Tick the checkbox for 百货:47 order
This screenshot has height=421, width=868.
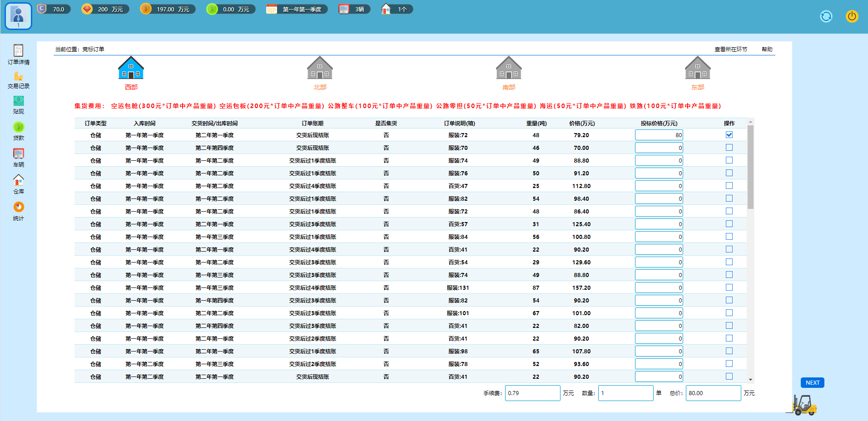[729, 186]
